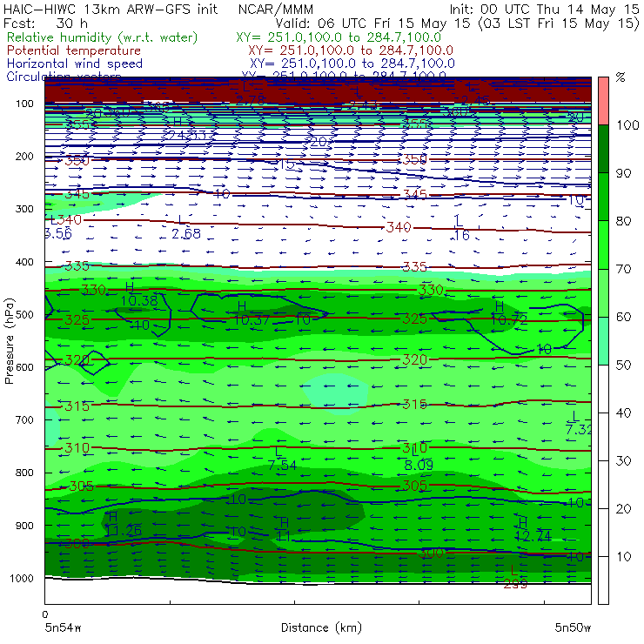Click the wind maximum label "10.37"
The height and width of the screenshot is (644, 644).
252,319
